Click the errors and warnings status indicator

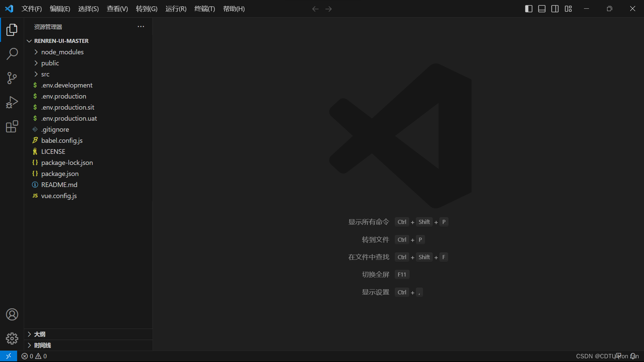pyautogui.click(x=34, y=356)
